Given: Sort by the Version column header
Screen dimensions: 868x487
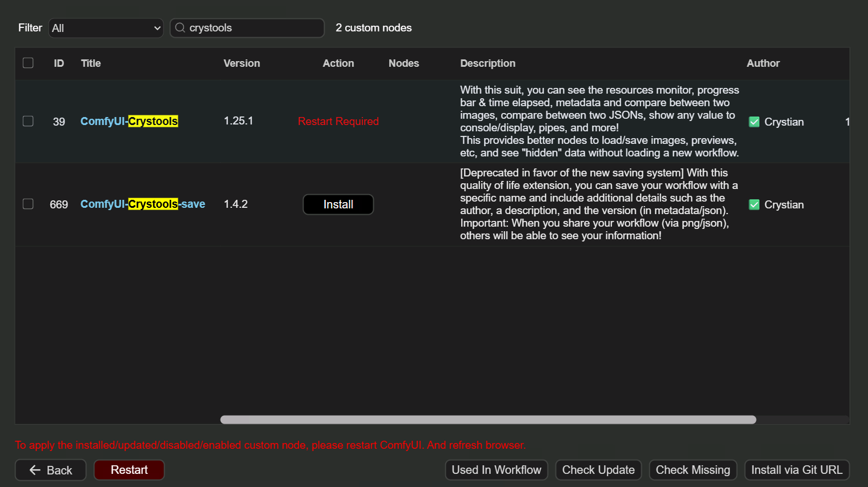Looking at the screenshot, I should tap(241, 63).
